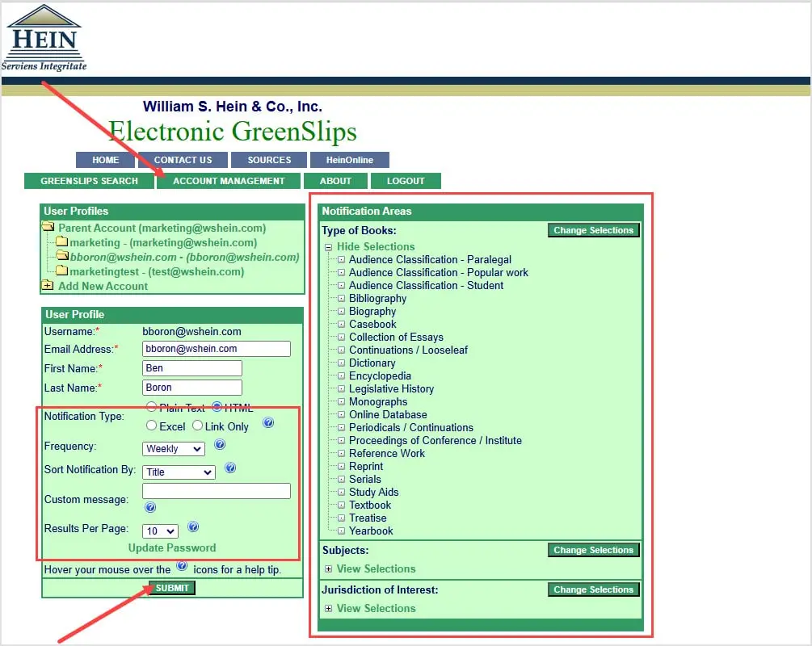Select the Plain Text radio button
The width and height of the screenshot is (812, 646).
(151, 407)
